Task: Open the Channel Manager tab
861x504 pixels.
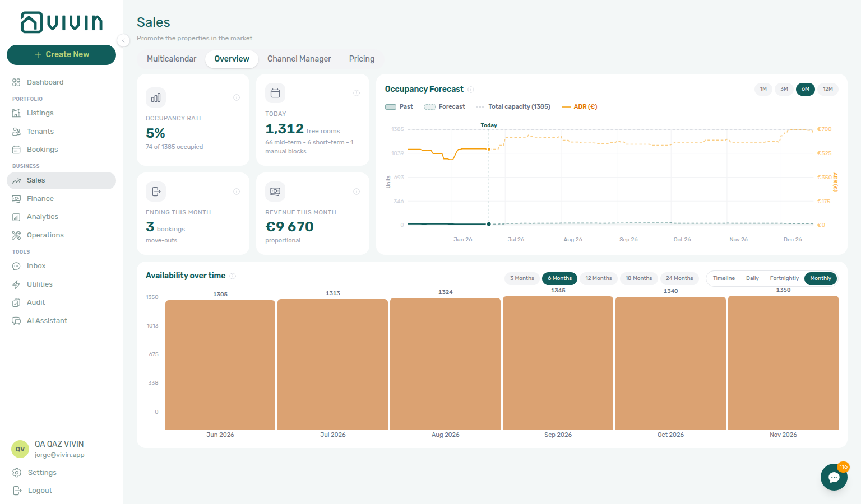Action: [299, 59]
